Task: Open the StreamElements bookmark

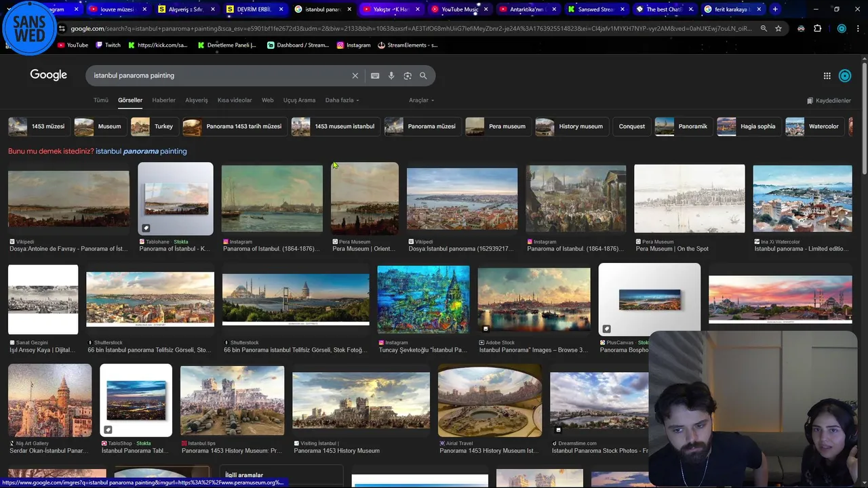Action: coord(408,45)
